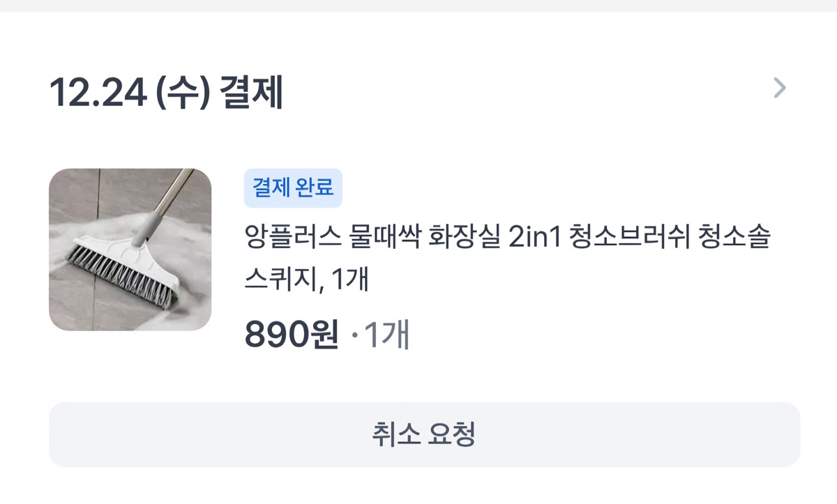Click the 12.24 date text
Image resolution: width=837 pixels, height=504 pixels.
click(97, 93)
